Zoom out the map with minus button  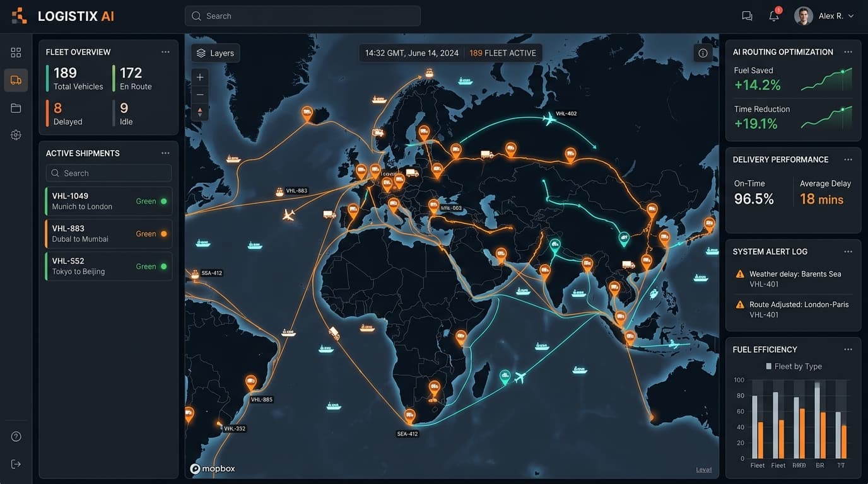(x=200, y=95)
